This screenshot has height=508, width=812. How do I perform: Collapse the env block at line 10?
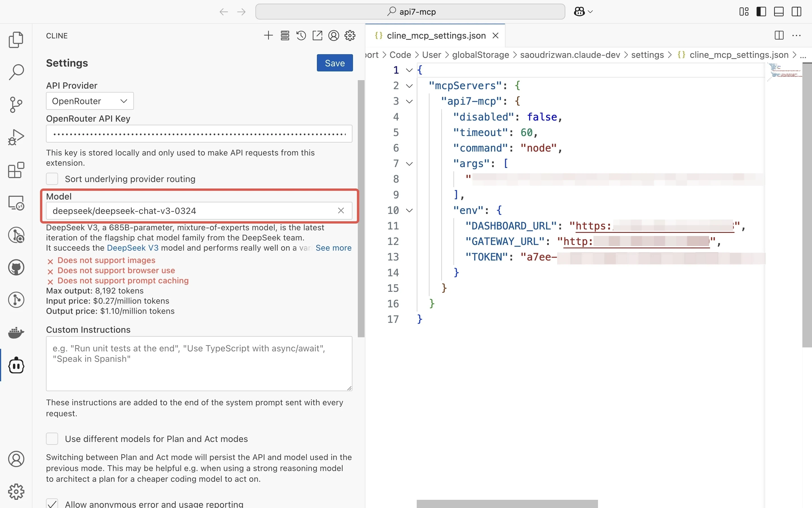[x=409, y=211]
